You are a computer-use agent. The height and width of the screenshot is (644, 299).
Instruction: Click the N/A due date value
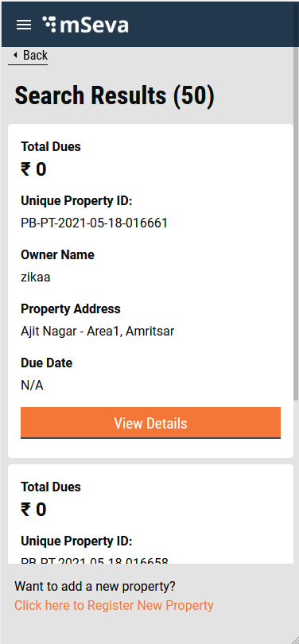coord(32,386)
